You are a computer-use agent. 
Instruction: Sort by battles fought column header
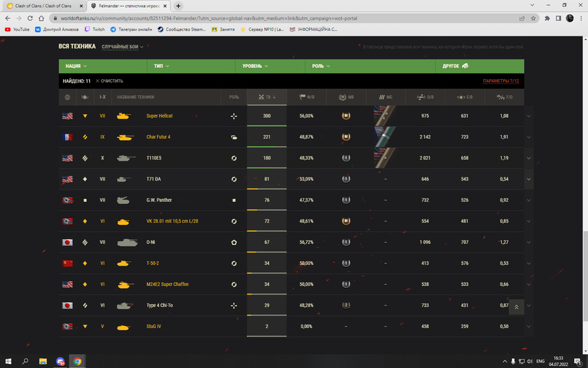[x=267, y=97]
